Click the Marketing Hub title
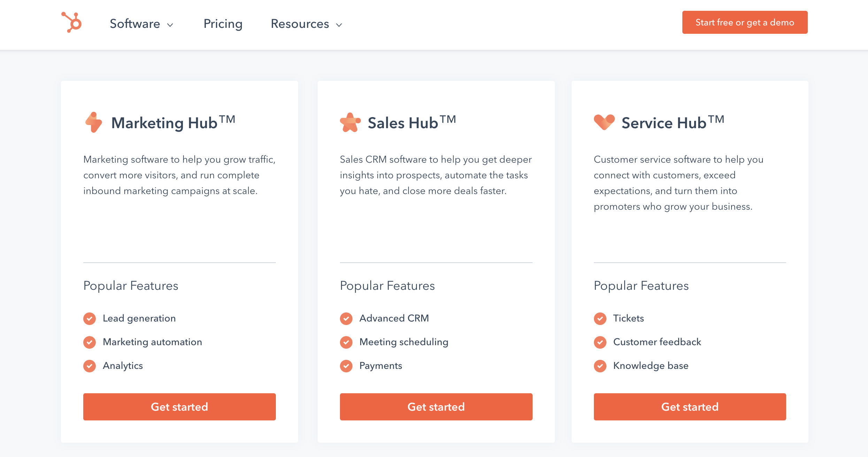 (173, 123)
